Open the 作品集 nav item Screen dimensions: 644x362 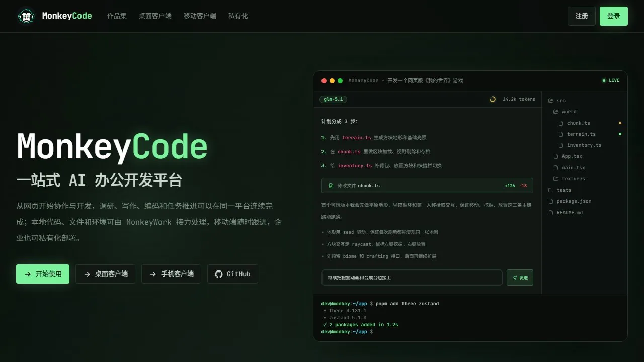[x=117, y=16]
